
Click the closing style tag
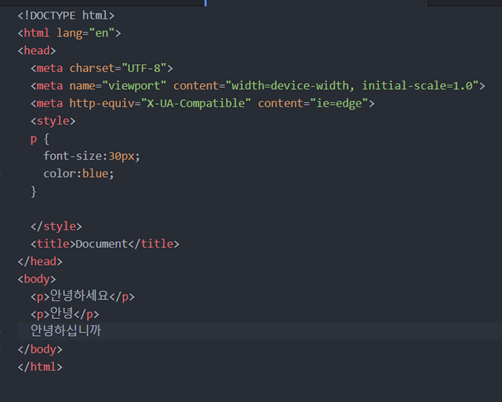(x=56, y=226)
